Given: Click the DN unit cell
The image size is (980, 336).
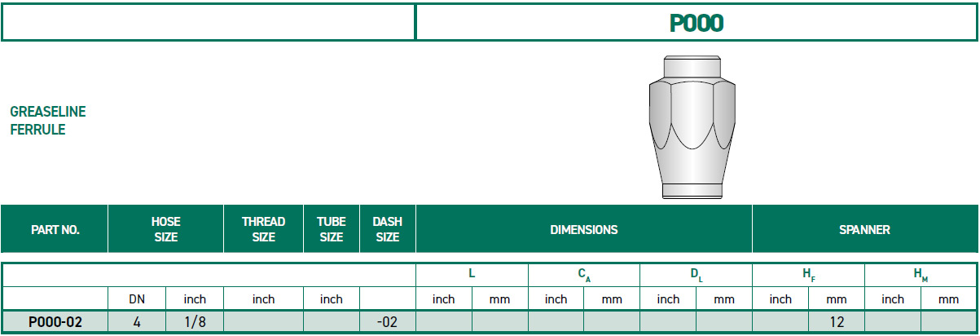Looking at the screenshot, I should click(137, 299).
